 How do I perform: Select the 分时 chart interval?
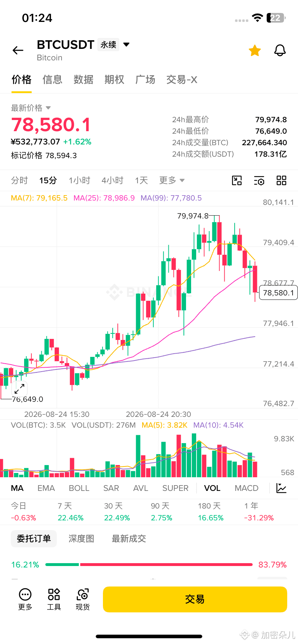(x=19, y=180)
